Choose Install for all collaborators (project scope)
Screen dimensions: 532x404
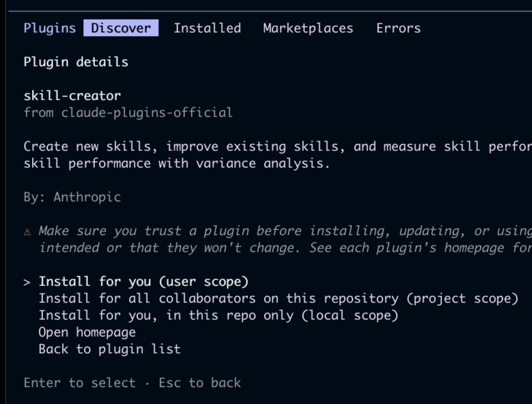[x=279, y=299]
